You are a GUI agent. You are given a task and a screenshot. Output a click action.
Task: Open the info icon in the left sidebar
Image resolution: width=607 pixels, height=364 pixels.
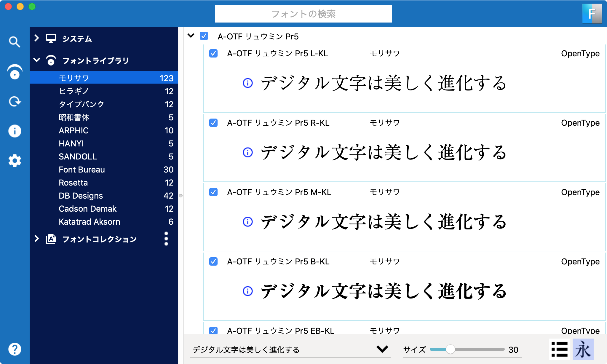point(15,131)
